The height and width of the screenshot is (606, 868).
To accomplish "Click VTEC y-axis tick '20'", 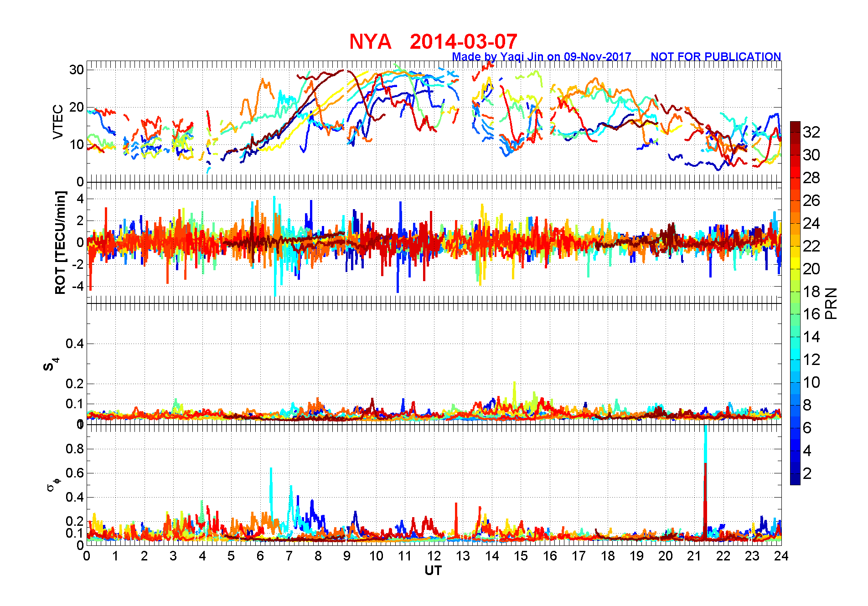I will tap(77, 108).
